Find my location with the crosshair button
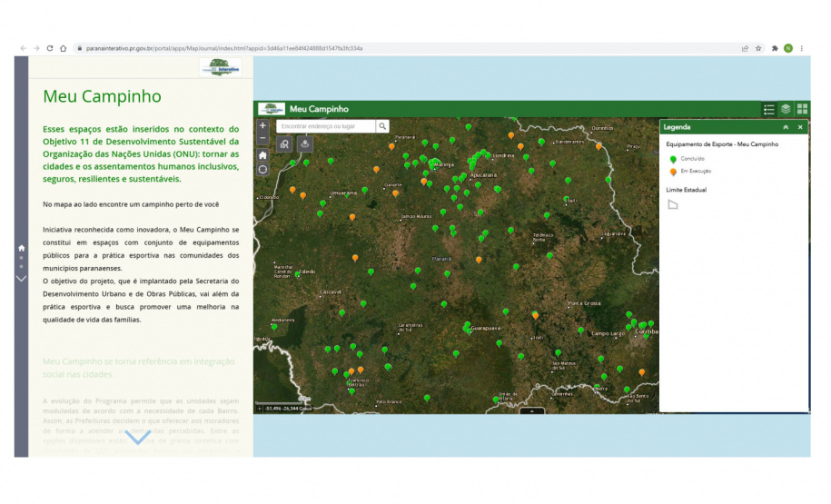 [262, 170]
